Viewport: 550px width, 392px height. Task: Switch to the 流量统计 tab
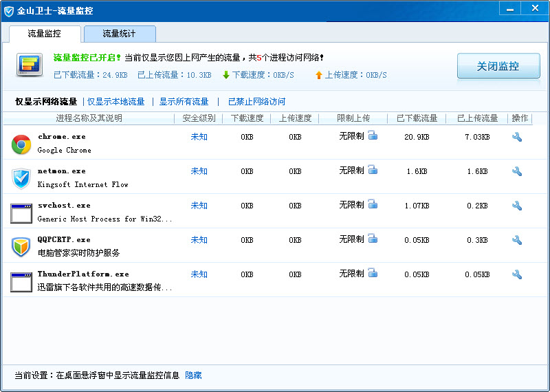pyautogui.click(x=120, y=34)
